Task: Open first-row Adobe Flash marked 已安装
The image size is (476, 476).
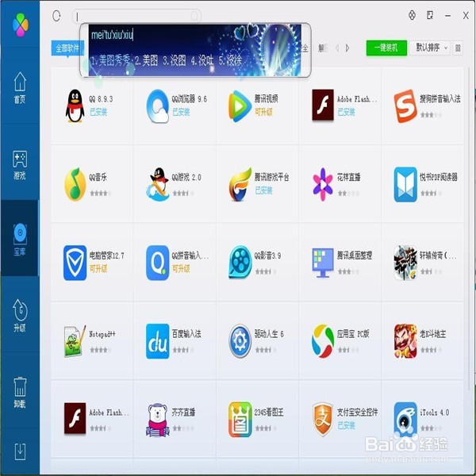Action: (x=323, y=105)
